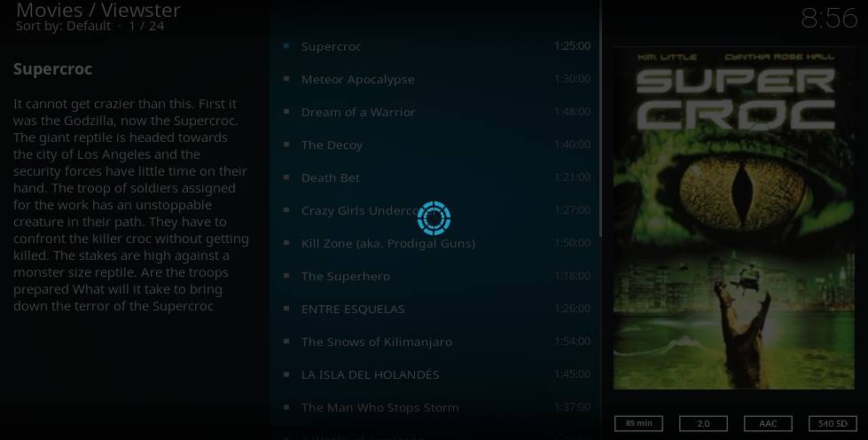Click the 2.0 audio channels badge

[x=703, y=423]
